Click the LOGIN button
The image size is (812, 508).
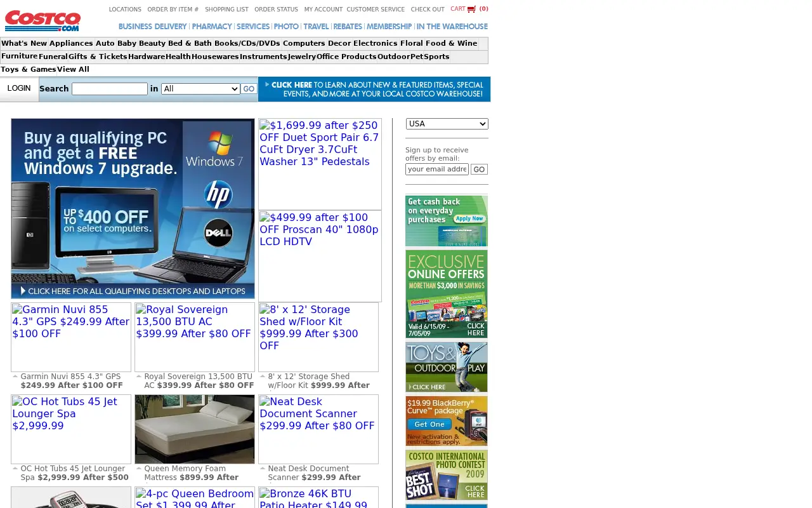click(19, 88)
